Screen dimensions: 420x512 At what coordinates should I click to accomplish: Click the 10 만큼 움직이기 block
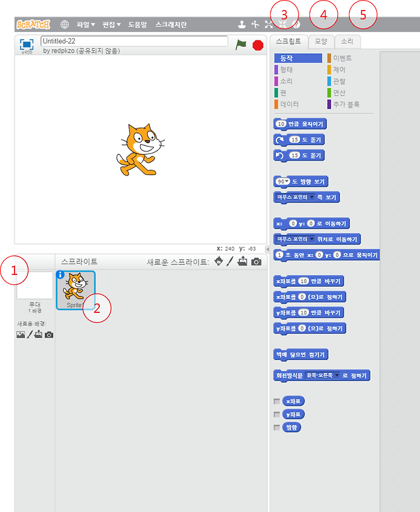pos(300,124)
